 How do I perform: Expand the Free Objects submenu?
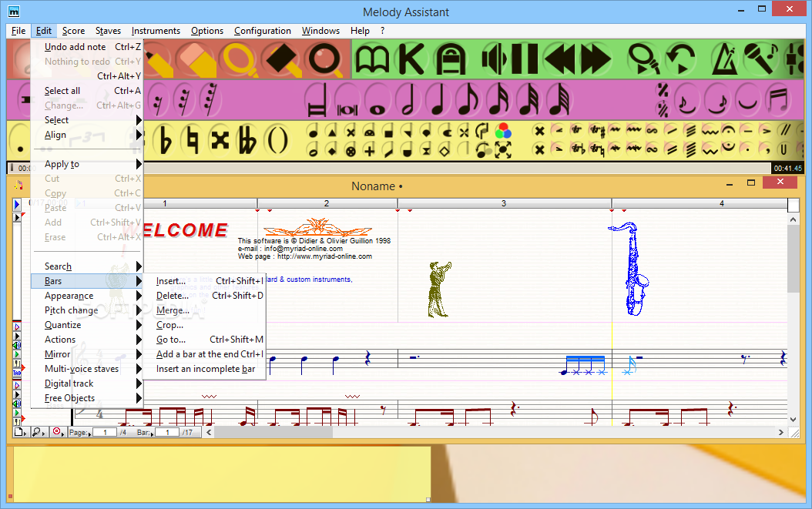pyautogui.click(x=87, y=398)
